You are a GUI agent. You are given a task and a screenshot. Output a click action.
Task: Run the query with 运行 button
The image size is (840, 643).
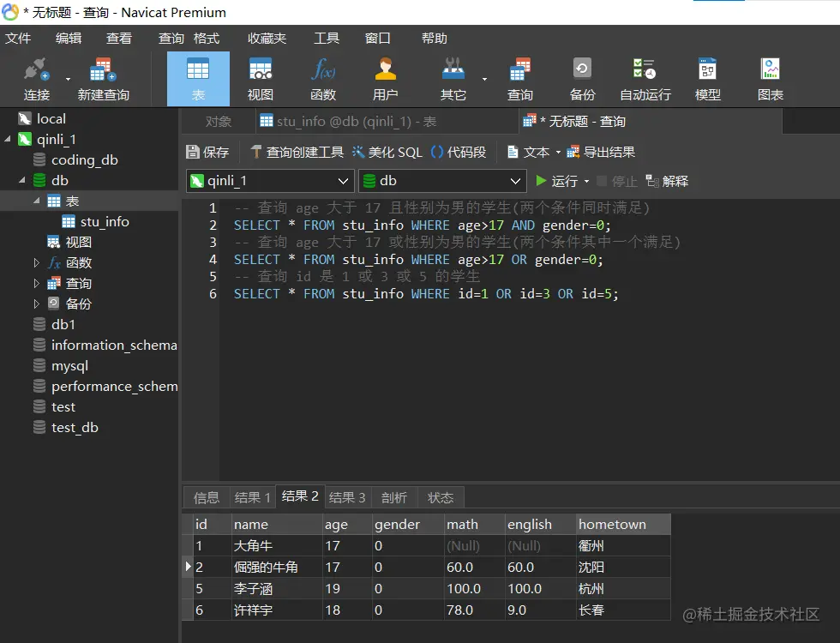pos(557,181)
